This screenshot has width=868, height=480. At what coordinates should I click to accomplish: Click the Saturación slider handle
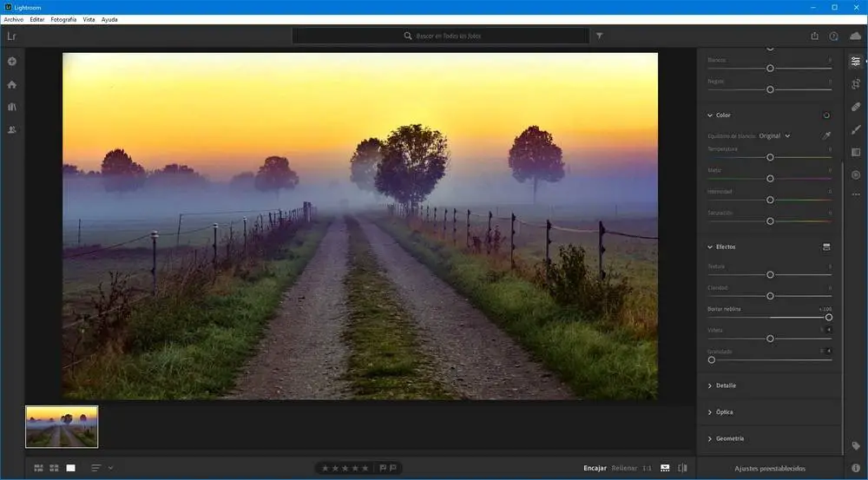(770, 220)
